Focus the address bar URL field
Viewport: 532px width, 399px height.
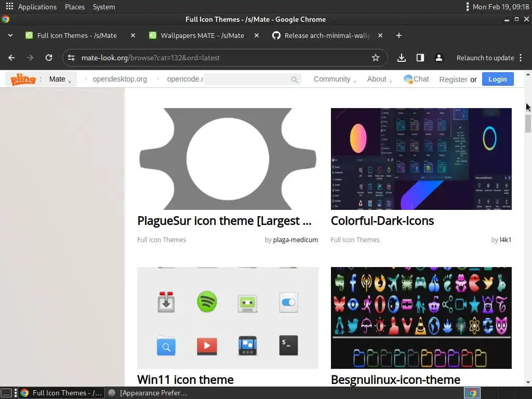224,58
